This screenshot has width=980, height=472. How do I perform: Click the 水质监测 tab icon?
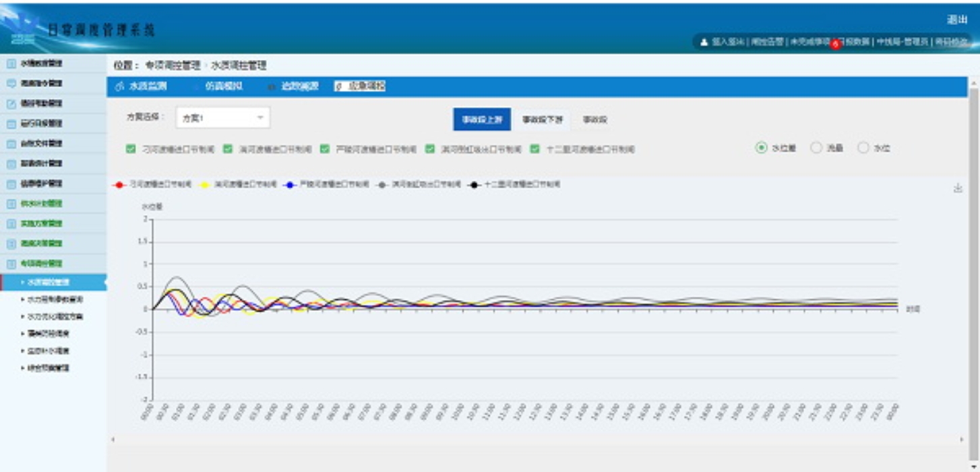(x=120, y=86)
